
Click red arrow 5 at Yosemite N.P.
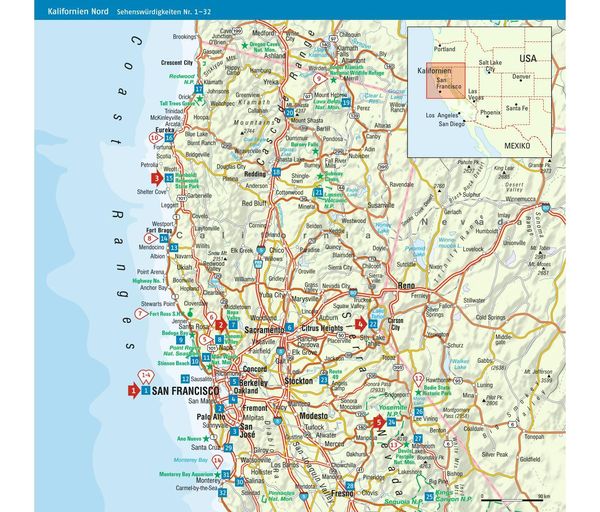[x=379, y=422]
